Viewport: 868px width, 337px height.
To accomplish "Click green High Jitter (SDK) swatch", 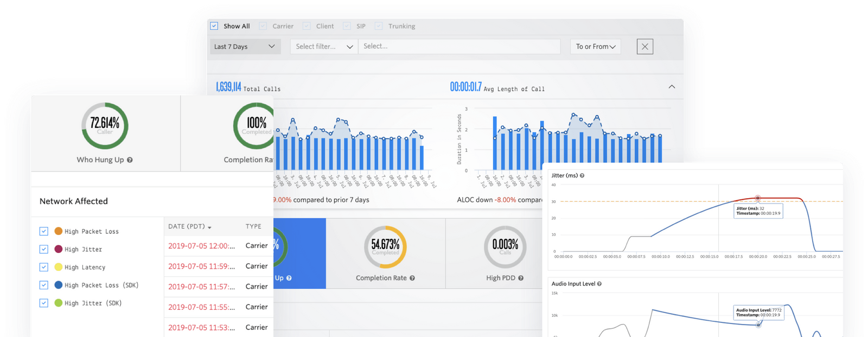I will (x=58, y=303).
